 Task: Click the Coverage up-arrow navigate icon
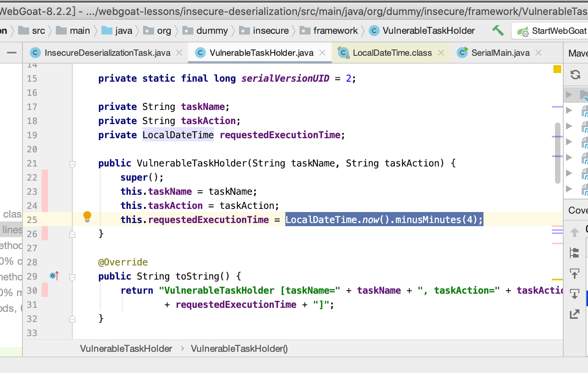575,232
